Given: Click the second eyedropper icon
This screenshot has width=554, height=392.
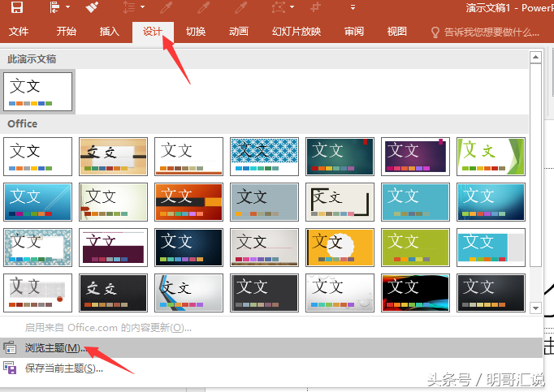Looking at the screenshot, I should pyautogui.click(x=204, y=7).
